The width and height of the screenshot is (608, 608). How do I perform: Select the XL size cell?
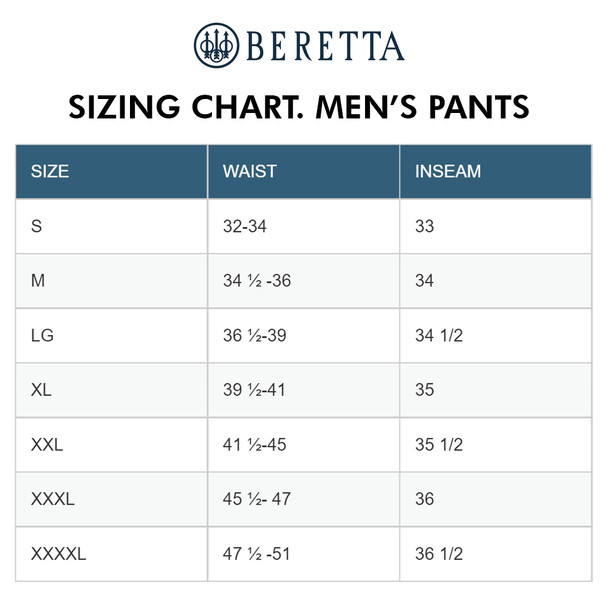[41, 390]
